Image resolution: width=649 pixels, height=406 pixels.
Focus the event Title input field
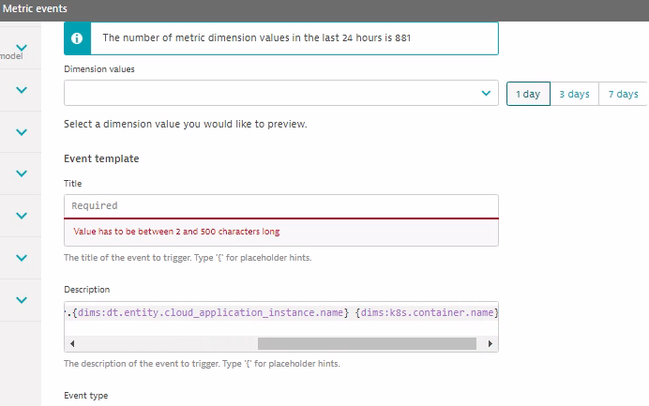tap(281, 206)
